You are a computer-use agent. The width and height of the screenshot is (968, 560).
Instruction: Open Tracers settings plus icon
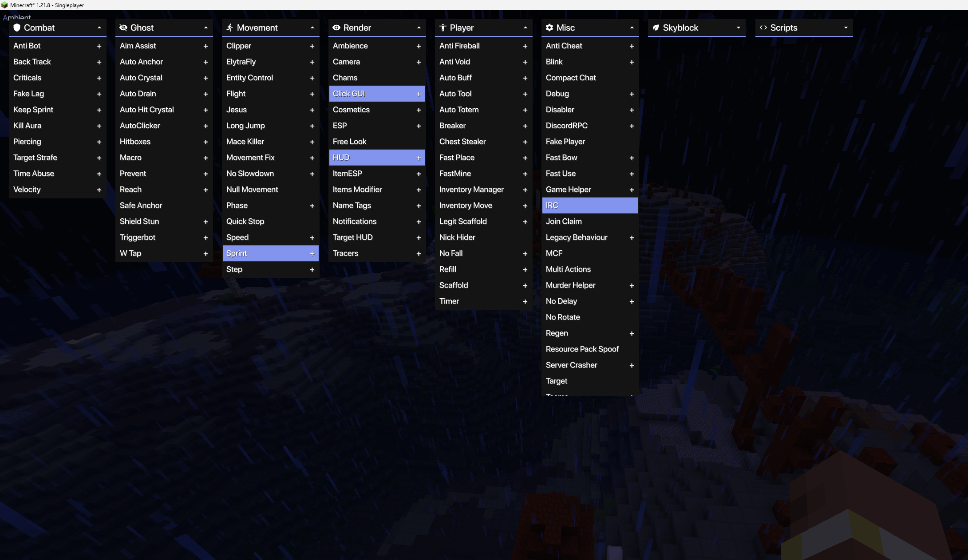click(x=419, y=254)
